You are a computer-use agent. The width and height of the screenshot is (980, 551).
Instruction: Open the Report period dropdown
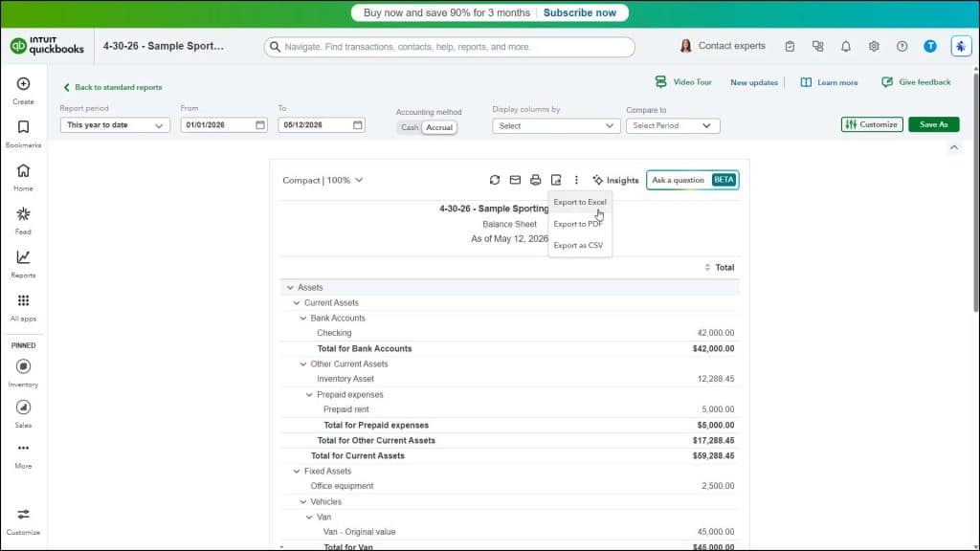click(x=115, y=125)
